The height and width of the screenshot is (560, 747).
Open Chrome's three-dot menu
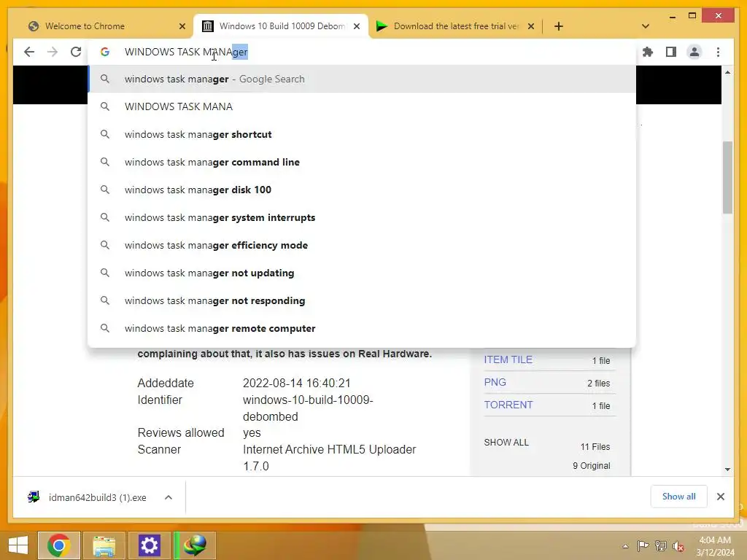click(x=718, y=52)
